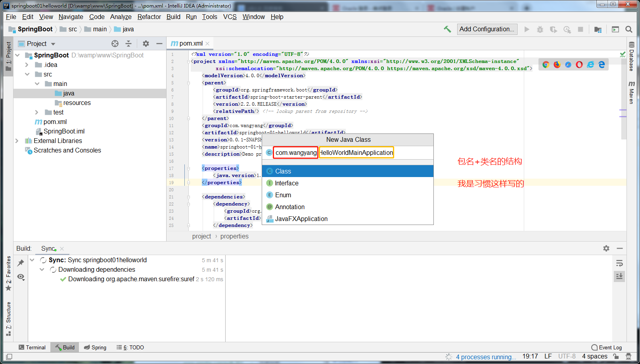
Task: Expand External Libraries node
Action: click(17, 141)
